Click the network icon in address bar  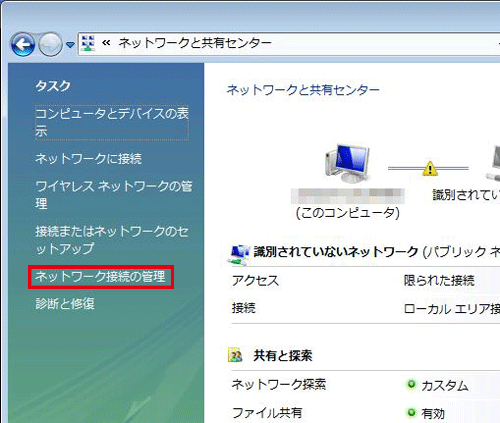(x=88, y=43)
